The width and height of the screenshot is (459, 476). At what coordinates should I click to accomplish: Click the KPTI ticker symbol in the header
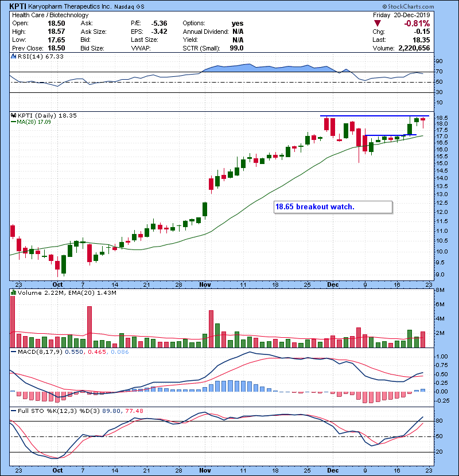[18, 6]
